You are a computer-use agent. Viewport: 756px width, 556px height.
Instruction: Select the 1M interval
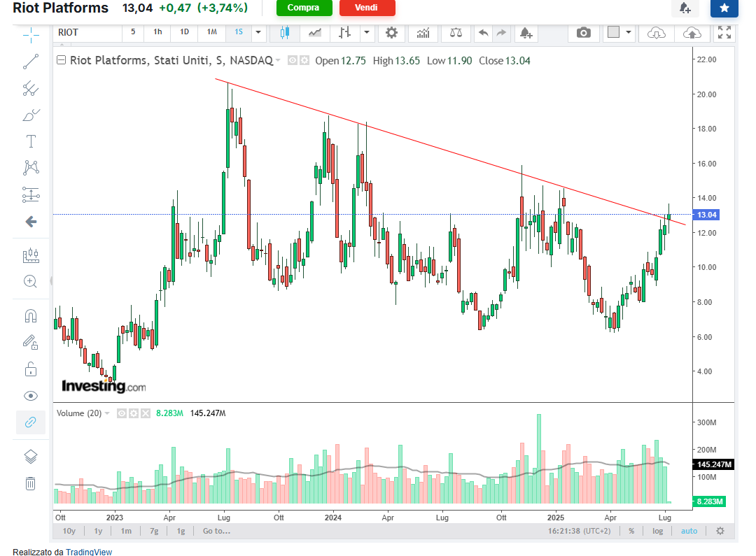211,31
